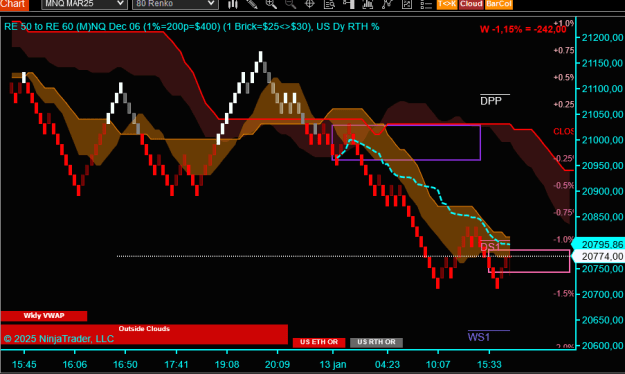Toggle the Chart Trader icon

pyautogui.click(x=348, y=4)
